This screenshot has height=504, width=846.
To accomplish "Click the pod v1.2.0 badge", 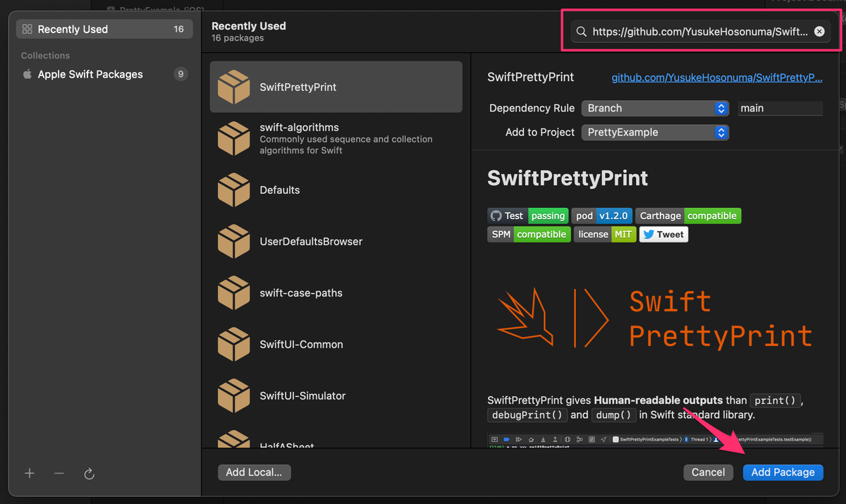I will 601,216.
